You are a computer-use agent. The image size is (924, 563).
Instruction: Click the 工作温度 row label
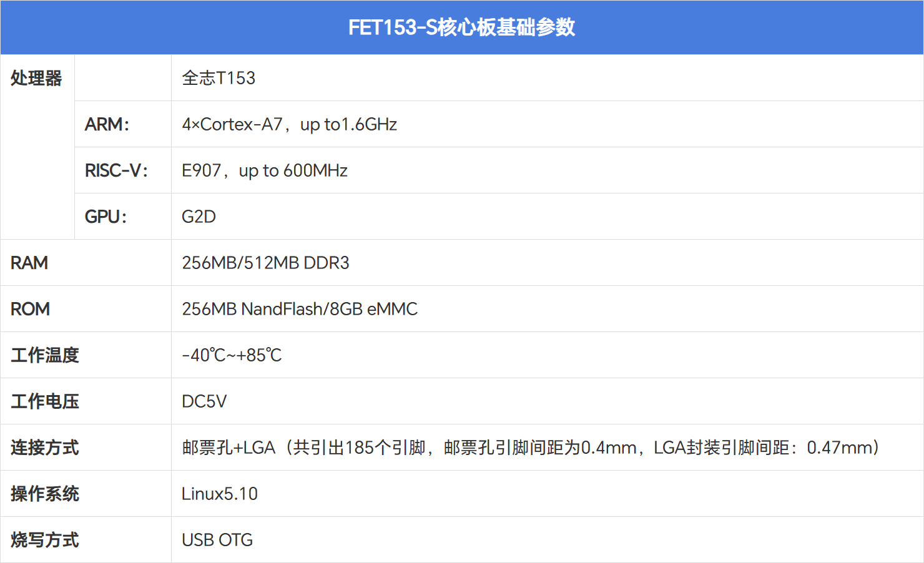click(x=45, y=355)
